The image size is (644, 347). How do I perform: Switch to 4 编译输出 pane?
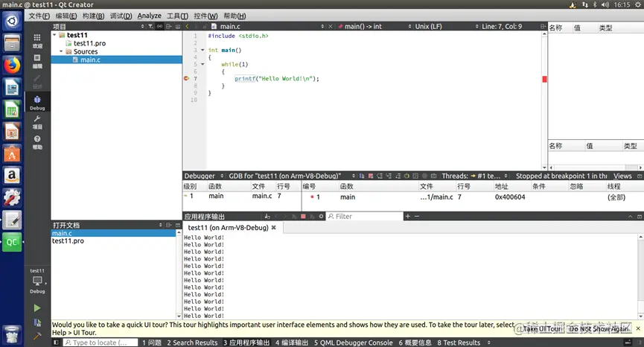(x=292, y=343)
